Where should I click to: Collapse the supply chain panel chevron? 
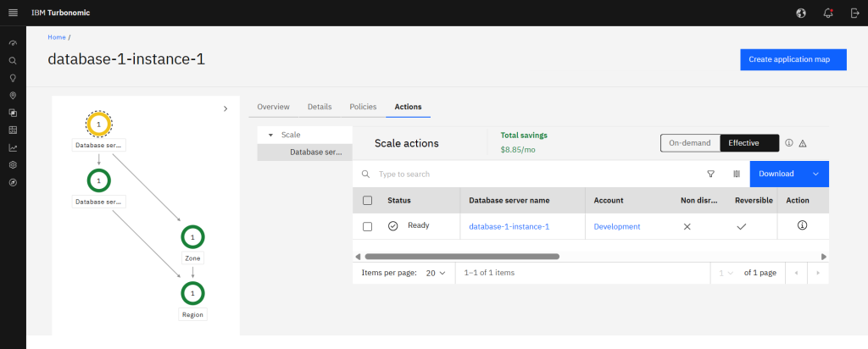tap(225, 108)
